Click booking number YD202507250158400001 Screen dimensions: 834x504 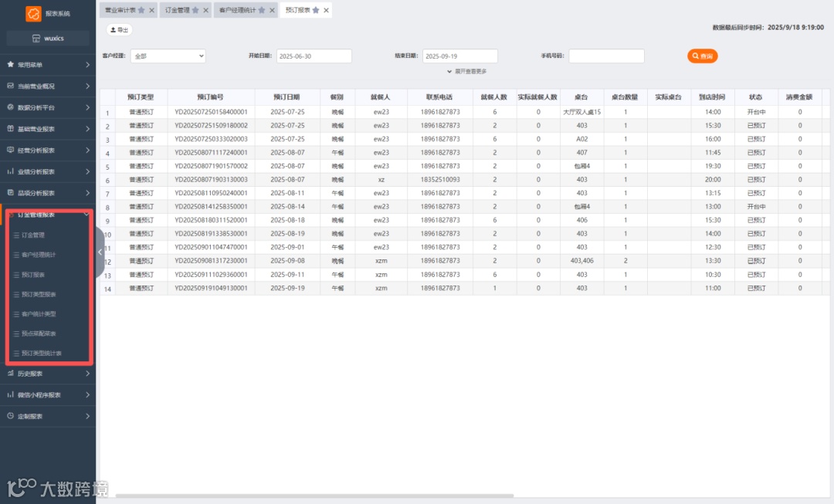tap(211, 112)
